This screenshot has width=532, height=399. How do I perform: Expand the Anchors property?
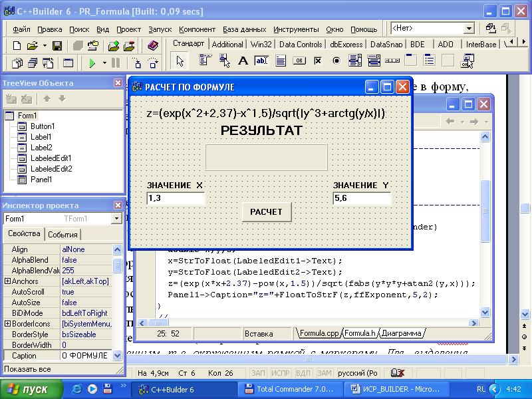[x=7, y=281]
